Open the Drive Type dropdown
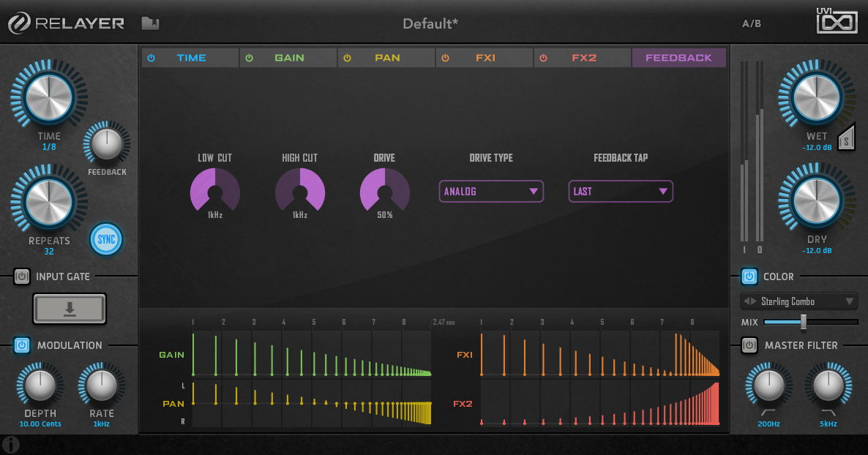868x455 pixels. coord(491,192)
